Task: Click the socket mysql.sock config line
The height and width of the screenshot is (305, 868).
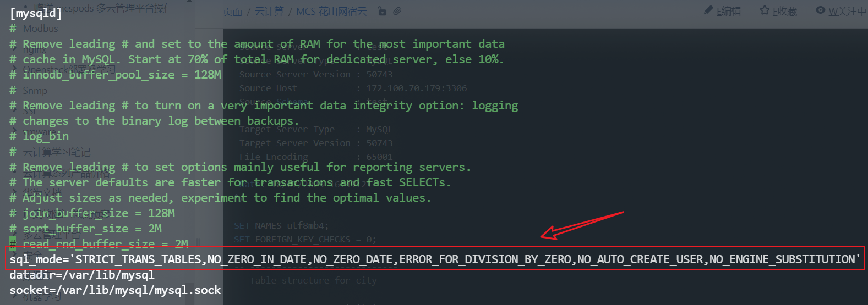Action: pos(114,290)
